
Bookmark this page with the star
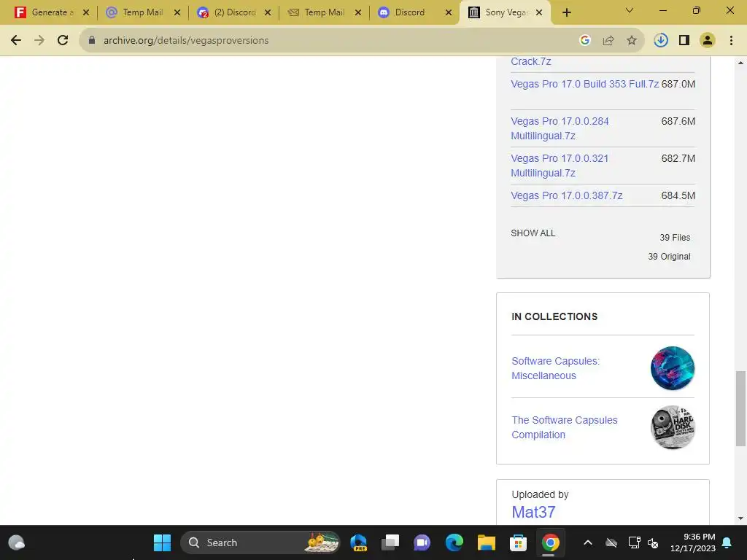tap(632, 41)
